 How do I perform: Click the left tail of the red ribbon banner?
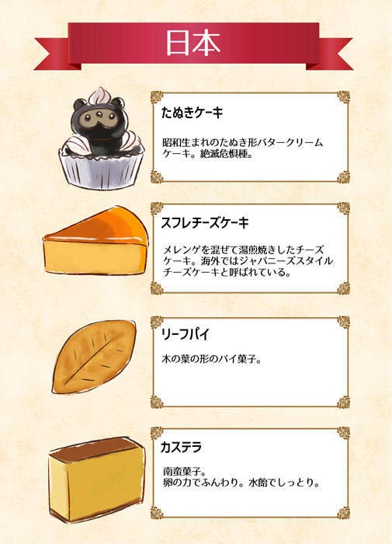[56, 54]
